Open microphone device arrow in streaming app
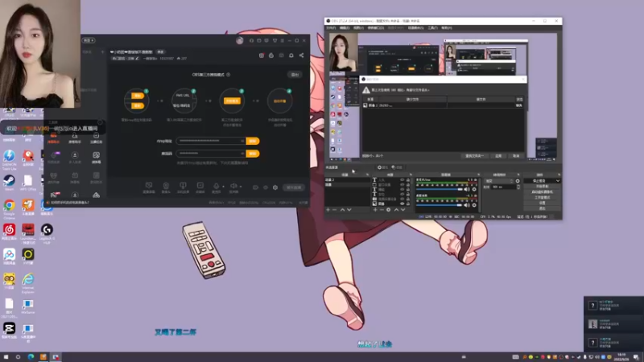 tap(224, 187)
